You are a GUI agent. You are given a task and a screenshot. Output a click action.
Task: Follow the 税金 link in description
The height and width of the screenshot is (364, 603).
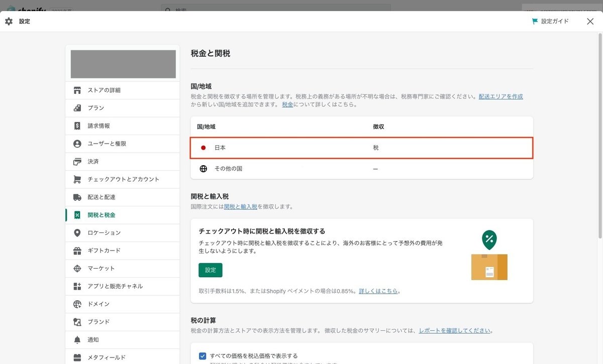coord(287,104)
